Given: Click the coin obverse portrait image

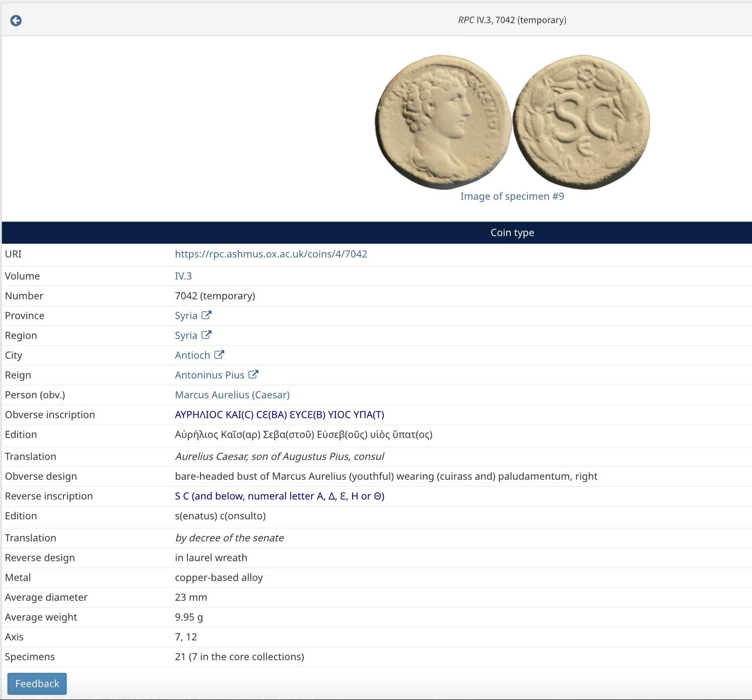Looking at the screenshot, I should (x=443, y=122).
